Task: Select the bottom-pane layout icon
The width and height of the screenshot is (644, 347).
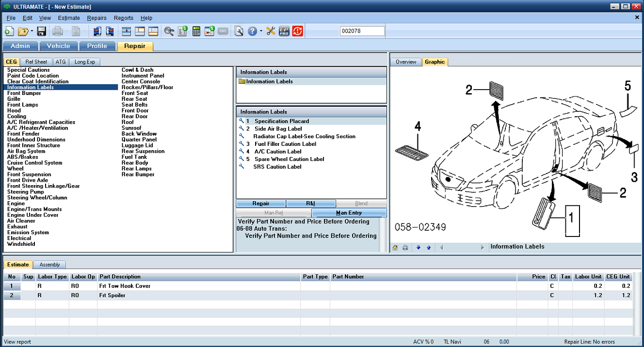Action: click(x=153, y=32)
